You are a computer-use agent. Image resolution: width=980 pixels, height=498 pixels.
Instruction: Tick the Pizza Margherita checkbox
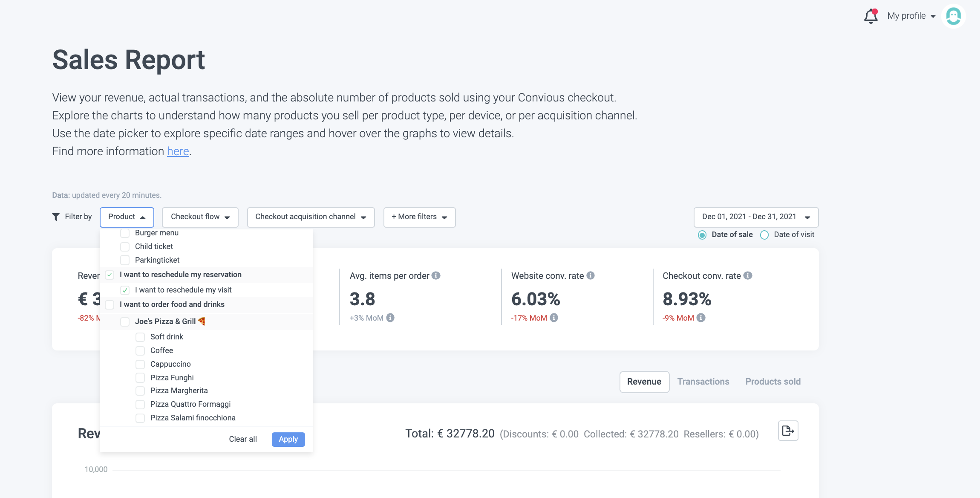140,391
